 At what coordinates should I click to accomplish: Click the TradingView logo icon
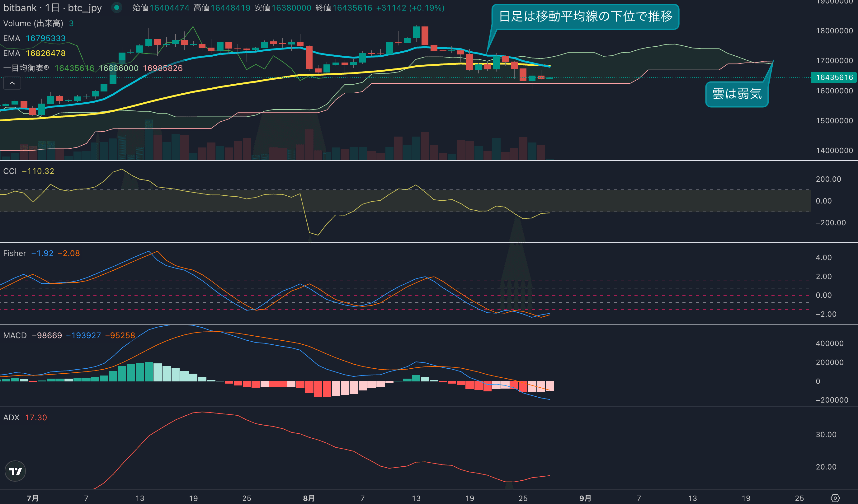pyautogui.click(x=15, y=471)
